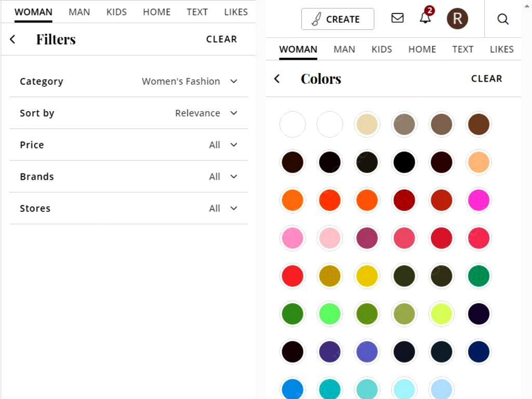
Task: Select the bright yellow color swatch
Action: tap(367, 276)
